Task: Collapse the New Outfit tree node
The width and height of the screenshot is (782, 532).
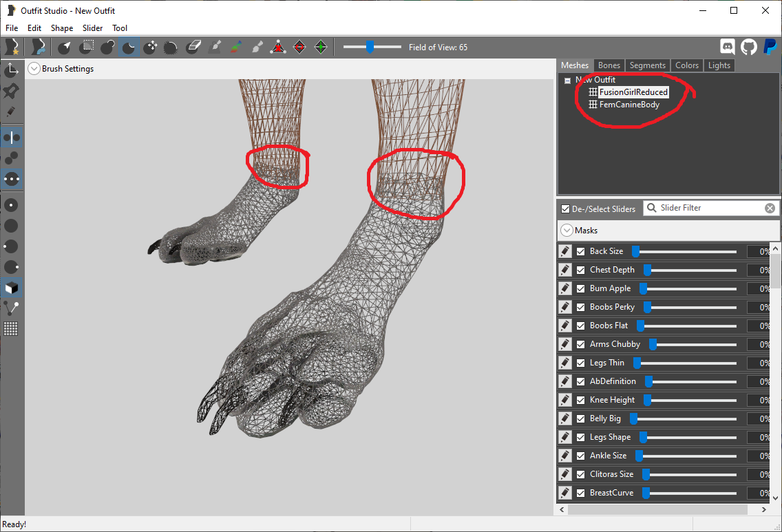Action: [567, 81]
